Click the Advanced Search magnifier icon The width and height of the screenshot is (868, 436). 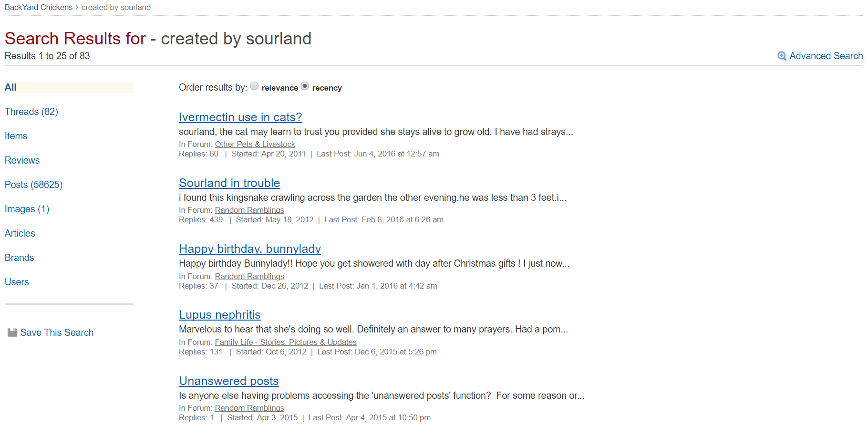782,56
